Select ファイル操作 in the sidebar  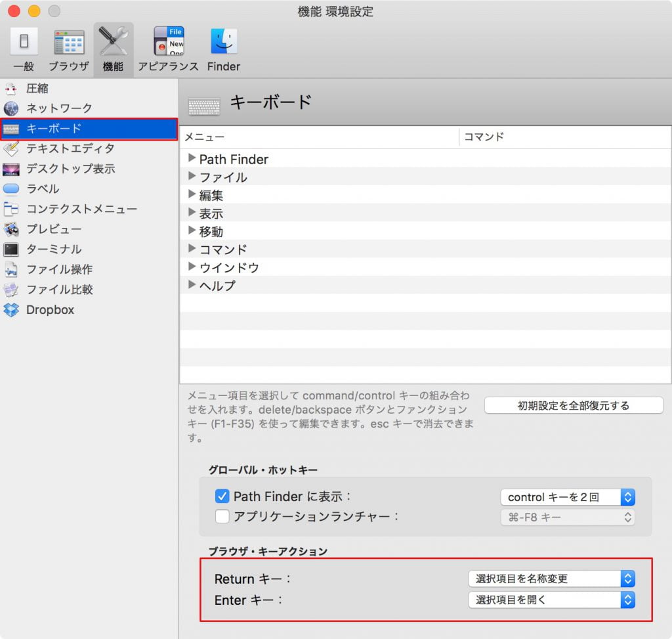59,269
